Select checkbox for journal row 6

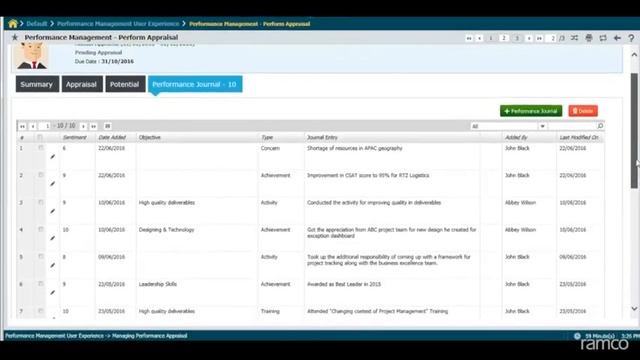[41, 284]
